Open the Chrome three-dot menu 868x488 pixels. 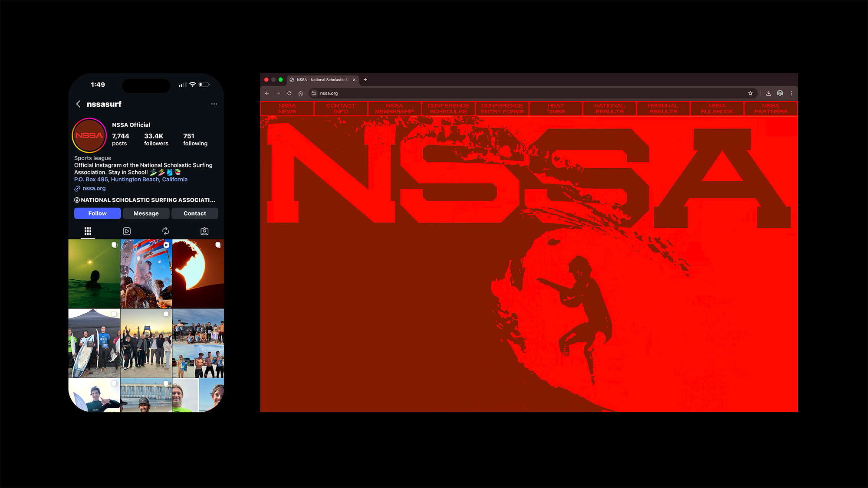(791, 93)
